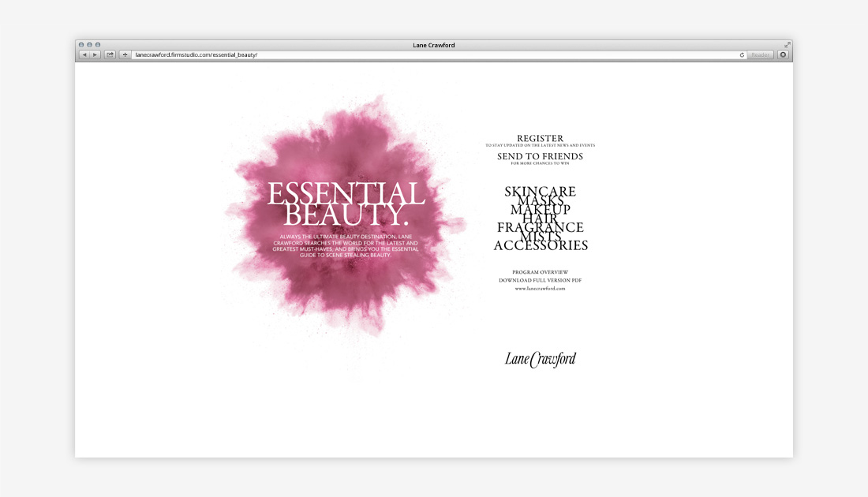Screen dimensions: 868x497
Task: Click the ESSENTIAL BEAUTY headline
Action: (x=346, y=204)
